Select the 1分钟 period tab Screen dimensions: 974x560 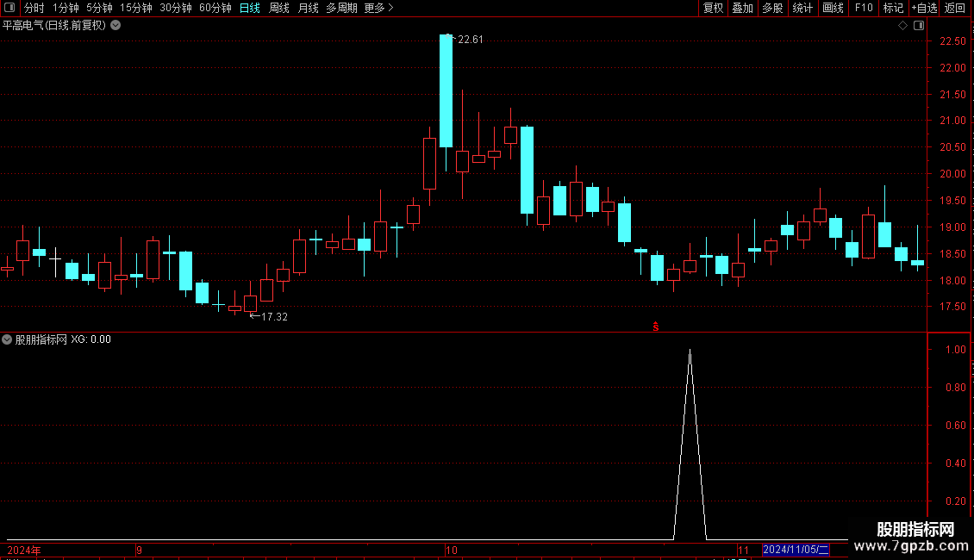point(66,8)
